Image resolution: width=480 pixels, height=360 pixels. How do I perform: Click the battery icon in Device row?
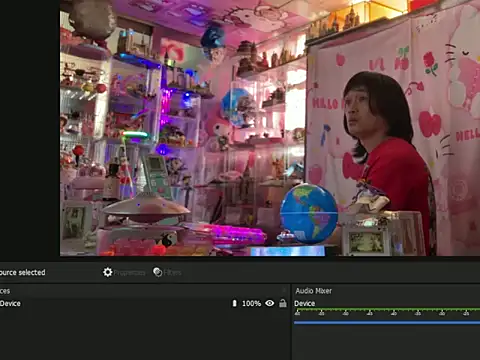pos(234,303)
